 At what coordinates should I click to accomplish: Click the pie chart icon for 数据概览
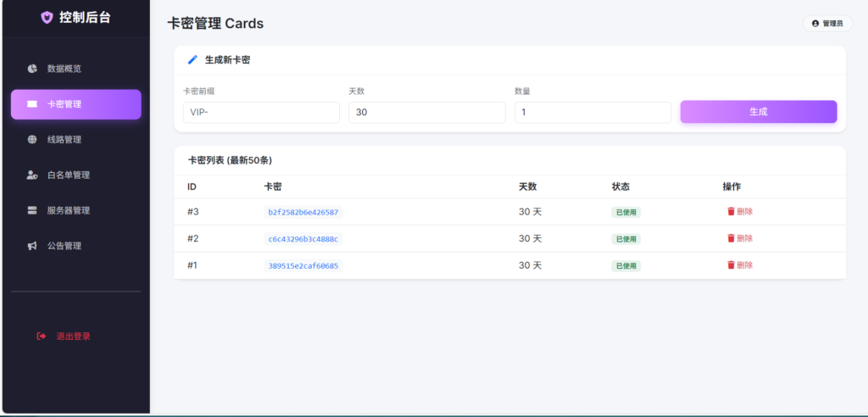coord(32,69)
